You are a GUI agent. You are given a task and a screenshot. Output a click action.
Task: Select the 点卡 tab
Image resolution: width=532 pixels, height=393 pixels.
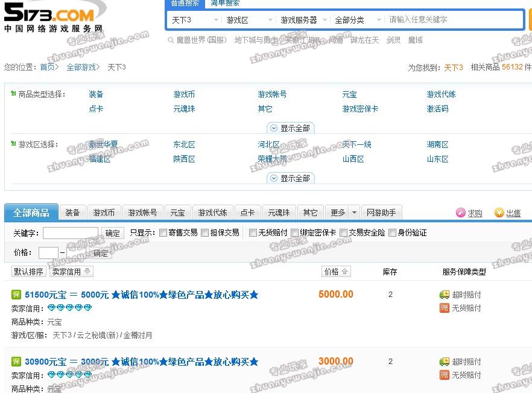coord(247,212)
